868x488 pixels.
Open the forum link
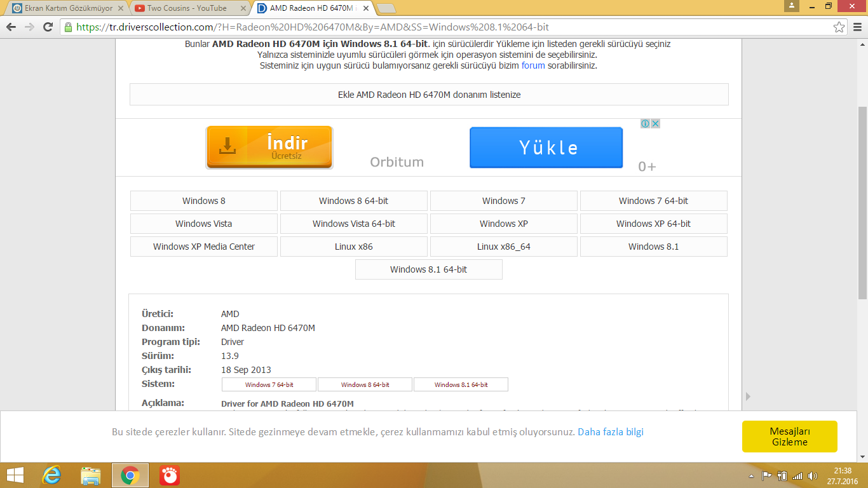[x=533, y=65]
